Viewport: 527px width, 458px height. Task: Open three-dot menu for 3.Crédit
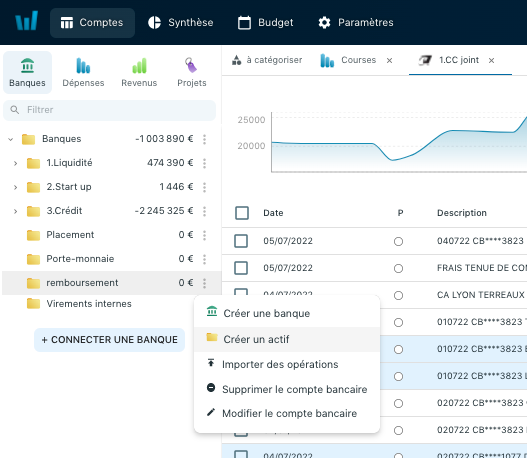coord(204,211)
